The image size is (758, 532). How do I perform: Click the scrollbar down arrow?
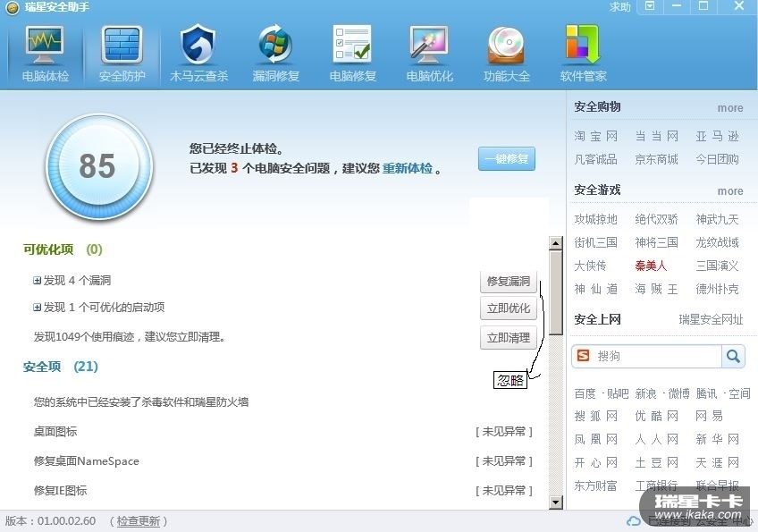tap(556, 502)
